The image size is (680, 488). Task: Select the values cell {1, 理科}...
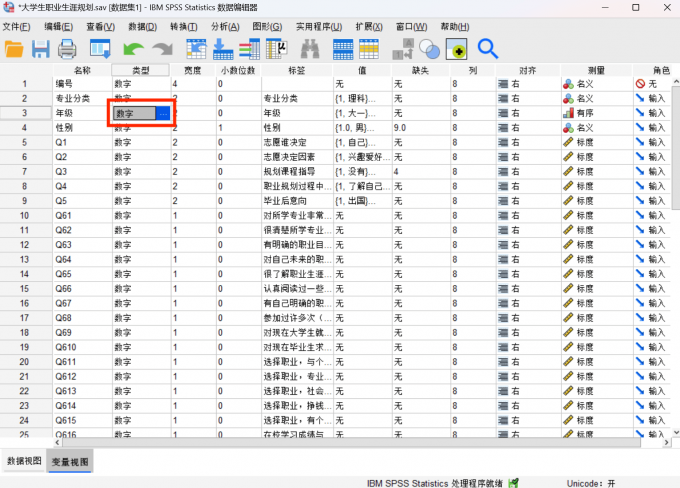click(x=362, y=98)
